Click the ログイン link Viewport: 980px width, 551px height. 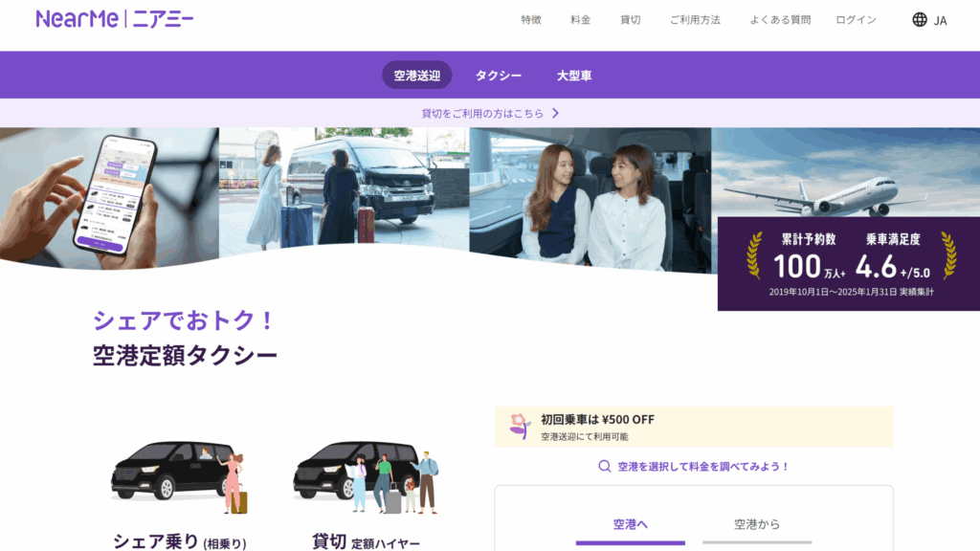[x=856, y=20]
